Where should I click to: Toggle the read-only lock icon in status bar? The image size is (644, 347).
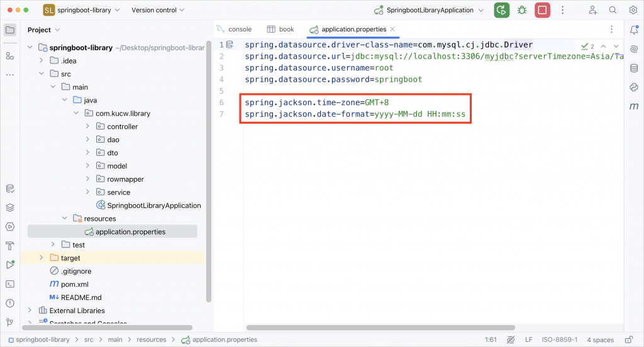pos(629,339)
